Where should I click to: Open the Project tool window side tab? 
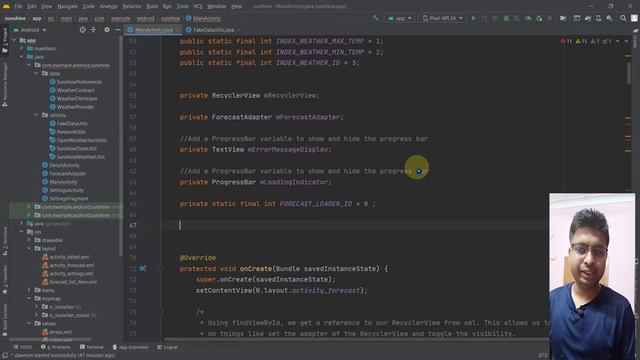[5, 40]
